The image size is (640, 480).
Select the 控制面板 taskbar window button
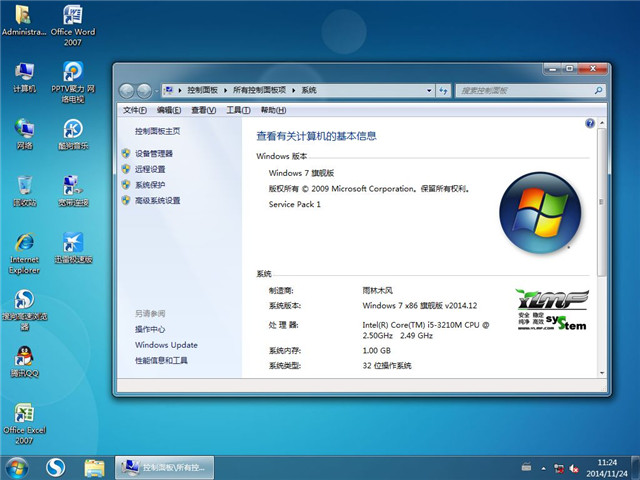[x=164, y=468]
